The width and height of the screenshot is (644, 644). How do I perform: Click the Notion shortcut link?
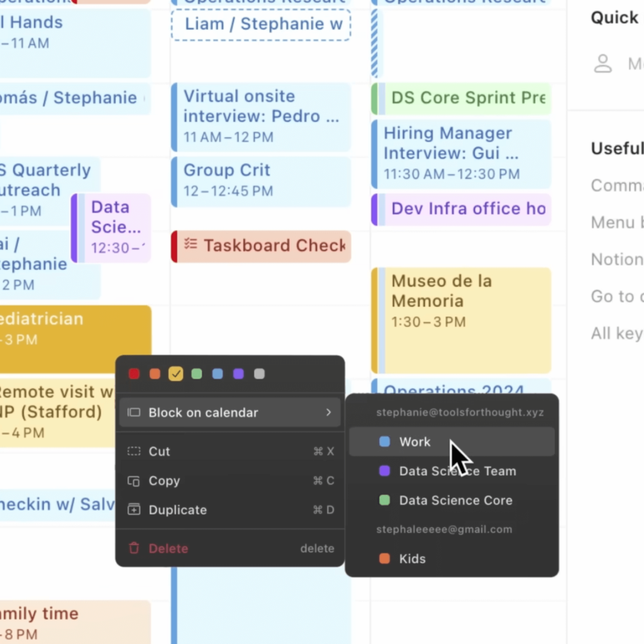click(618, 260)
